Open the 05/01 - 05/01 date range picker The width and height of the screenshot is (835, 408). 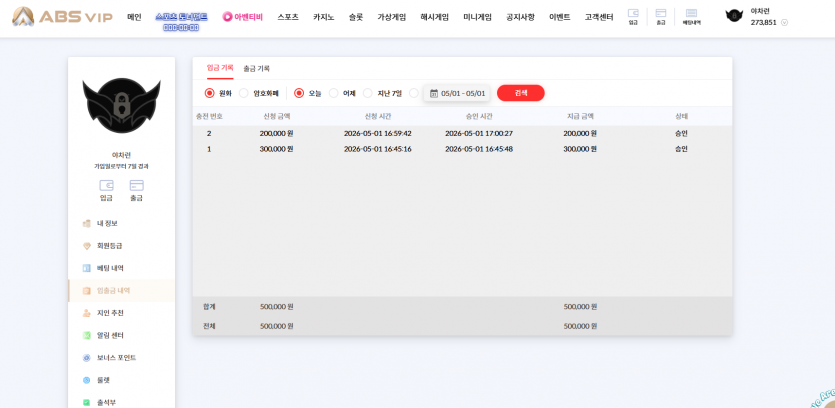tap(457, 93)
